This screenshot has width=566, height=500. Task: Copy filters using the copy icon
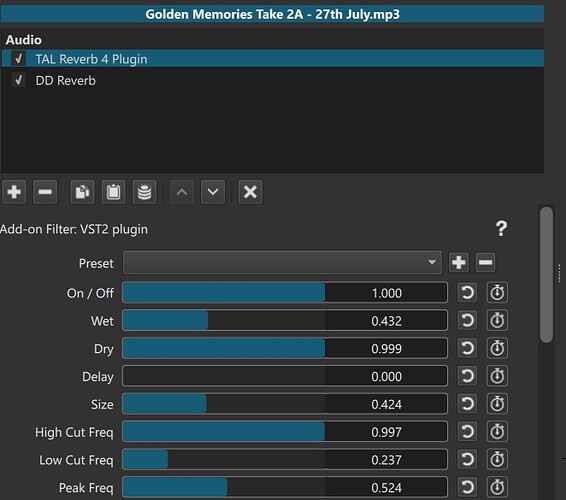coord(82,192)
